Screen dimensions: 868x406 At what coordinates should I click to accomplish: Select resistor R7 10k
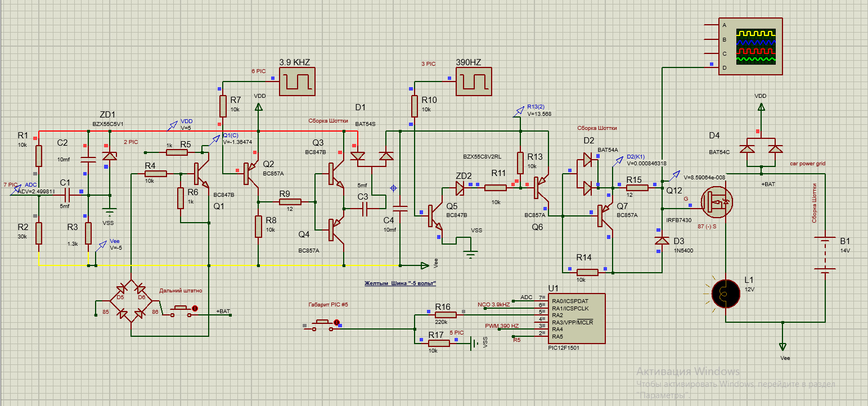223,106
